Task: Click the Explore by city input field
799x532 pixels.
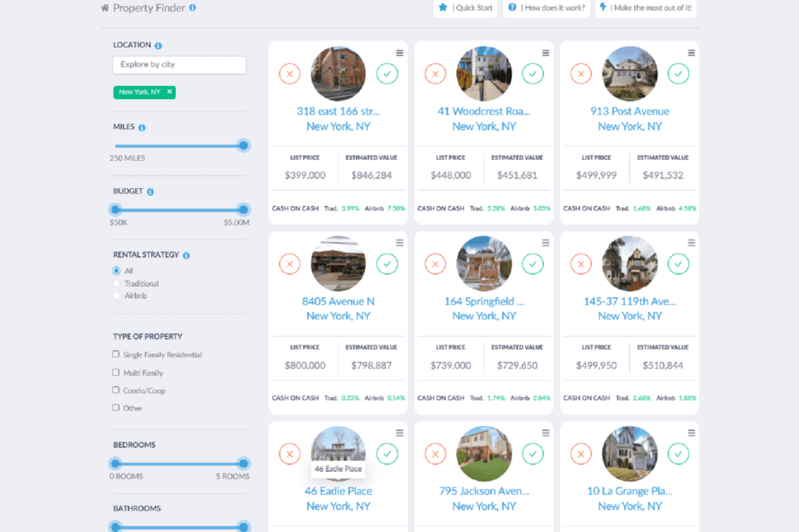Action: pyautogui.click(x=179, y=65)
